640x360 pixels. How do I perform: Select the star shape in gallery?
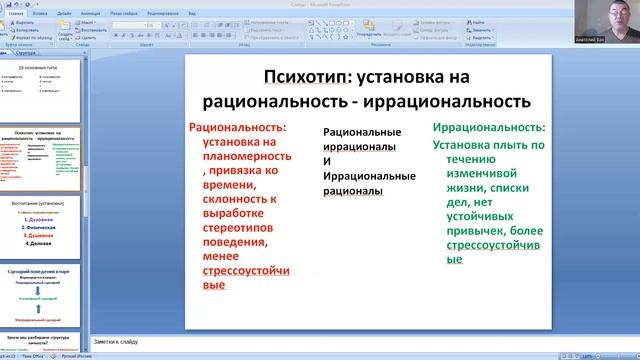pos(346,37)
